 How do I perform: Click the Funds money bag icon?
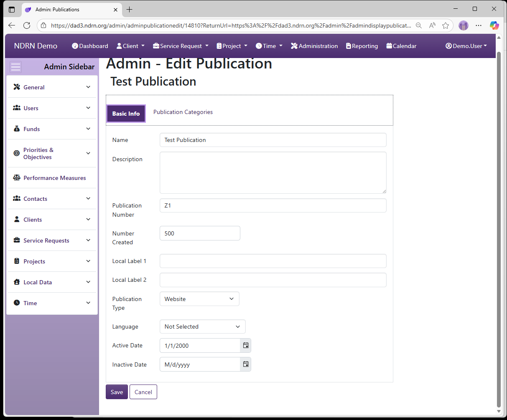coord(17,129)
